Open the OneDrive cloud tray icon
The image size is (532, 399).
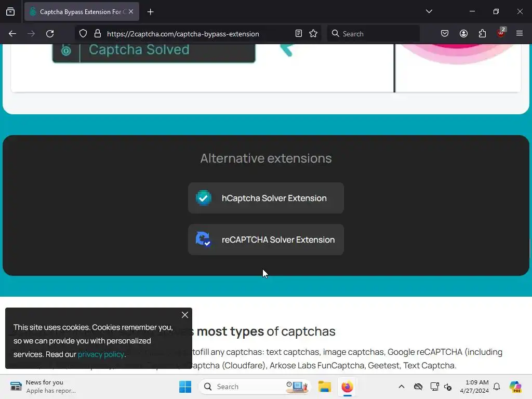point(418,387)
